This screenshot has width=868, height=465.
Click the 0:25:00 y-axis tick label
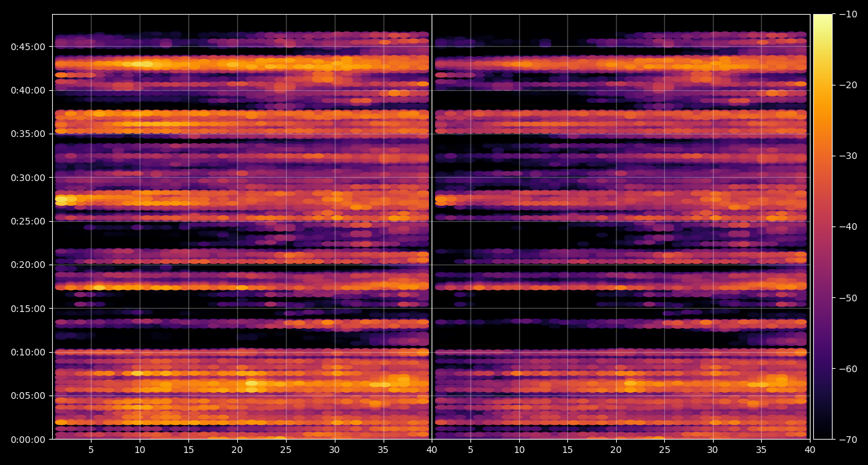[x=28, y=221]
